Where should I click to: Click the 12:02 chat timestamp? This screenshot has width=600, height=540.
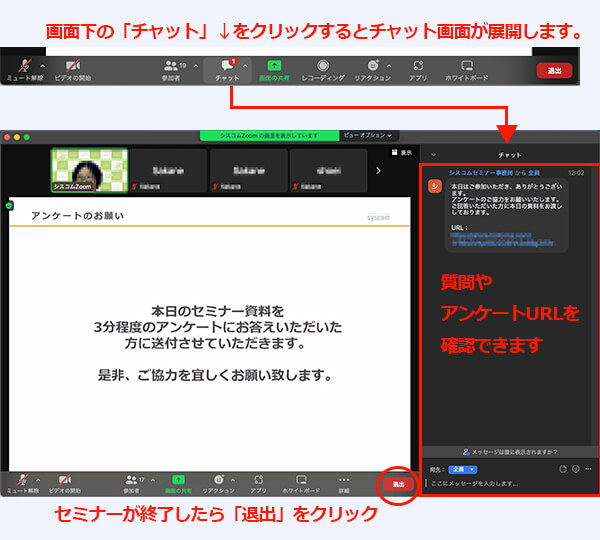(576, 173)
